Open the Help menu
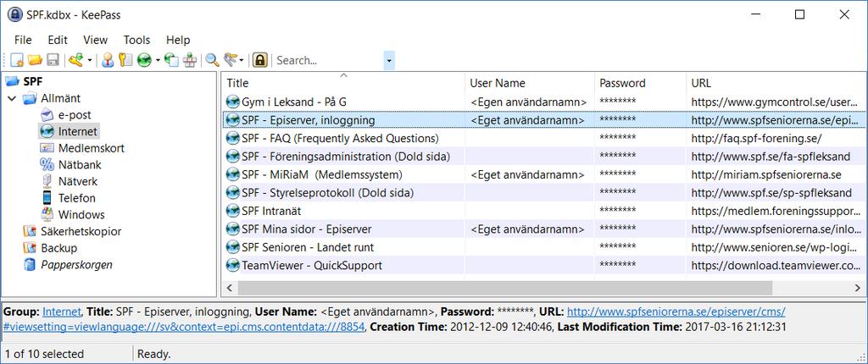Viewport: 868px width, 364px height. point(178,40)
